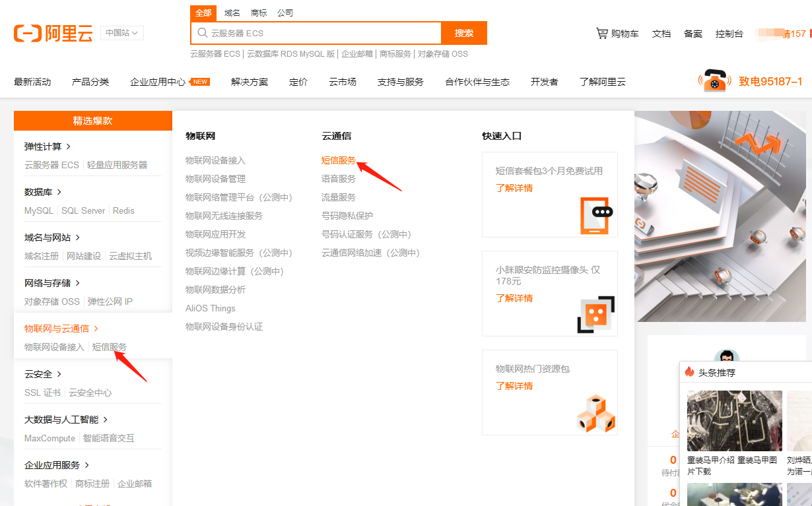Open the 产品分类 menu

(x=90, y=82)
